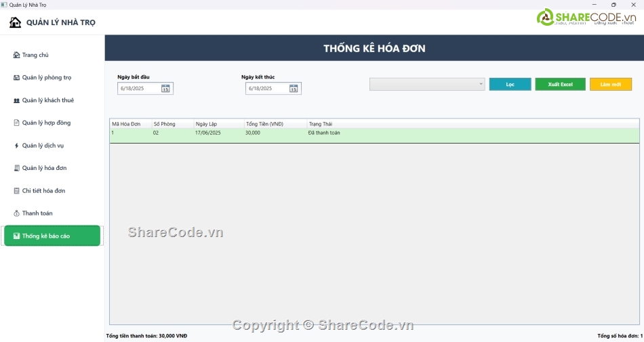This screenshot has width=644, height=342.
Task: Minimize the Quản Lý Nhà Trọ window
Action: pos(595,5)
